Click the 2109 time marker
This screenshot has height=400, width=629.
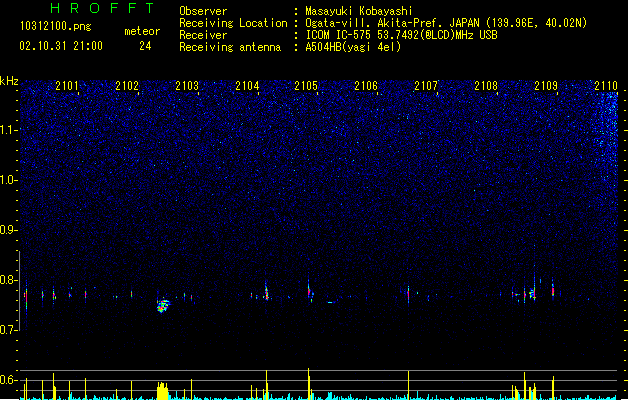546,85
